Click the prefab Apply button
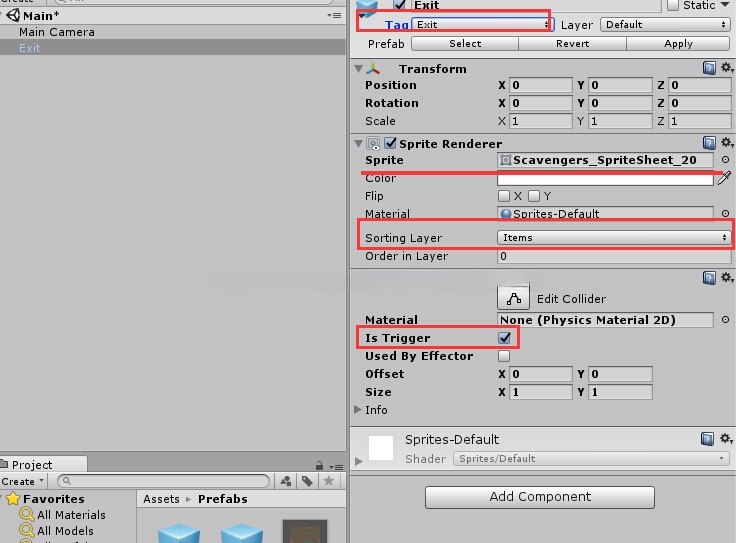 click(678, 44)
